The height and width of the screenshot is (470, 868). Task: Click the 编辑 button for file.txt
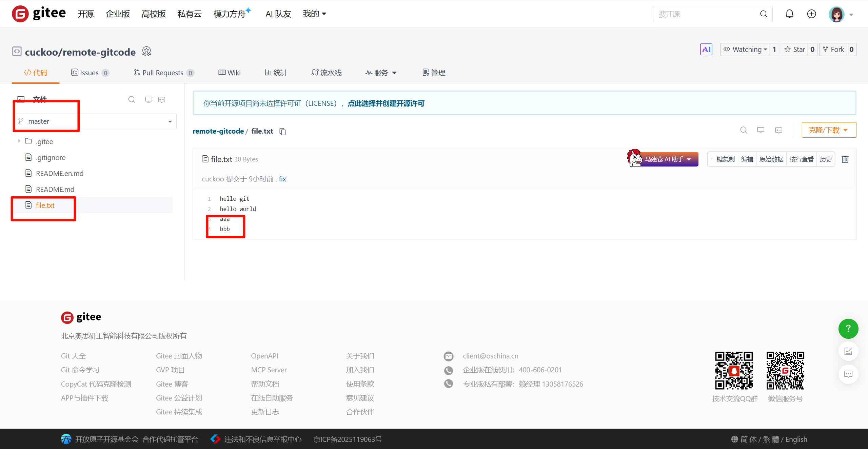[747, 159]
